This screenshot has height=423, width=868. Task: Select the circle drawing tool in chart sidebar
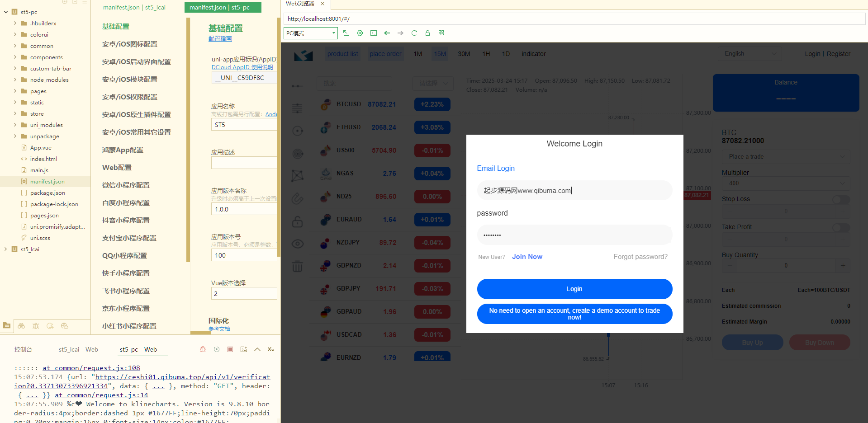pos(297,131)
